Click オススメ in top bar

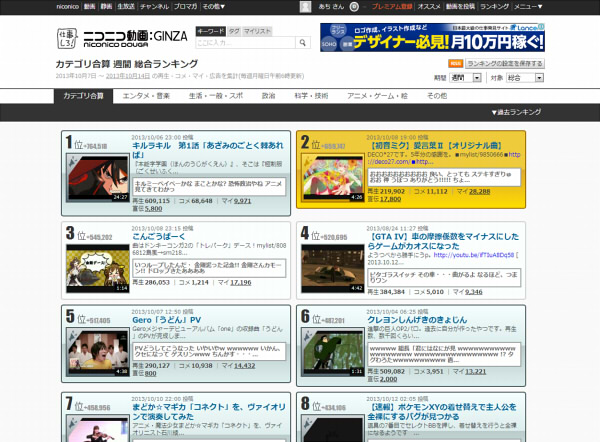(429, 7)
